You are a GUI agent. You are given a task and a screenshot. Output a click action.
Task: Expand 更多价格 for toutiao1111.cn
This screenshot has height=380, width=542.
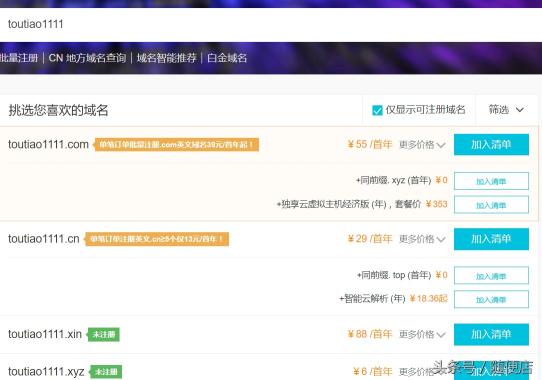click(x=422, y=239)
